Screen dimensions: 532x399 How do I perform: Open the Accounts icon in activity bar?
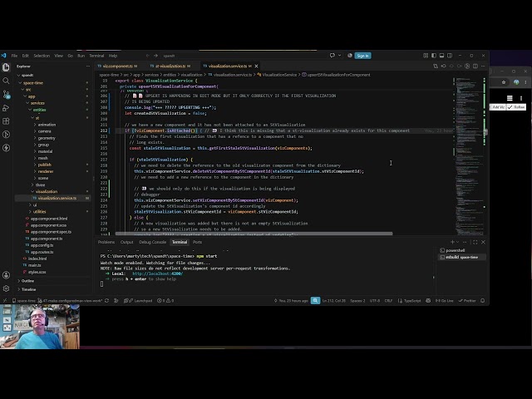[6, 275]
